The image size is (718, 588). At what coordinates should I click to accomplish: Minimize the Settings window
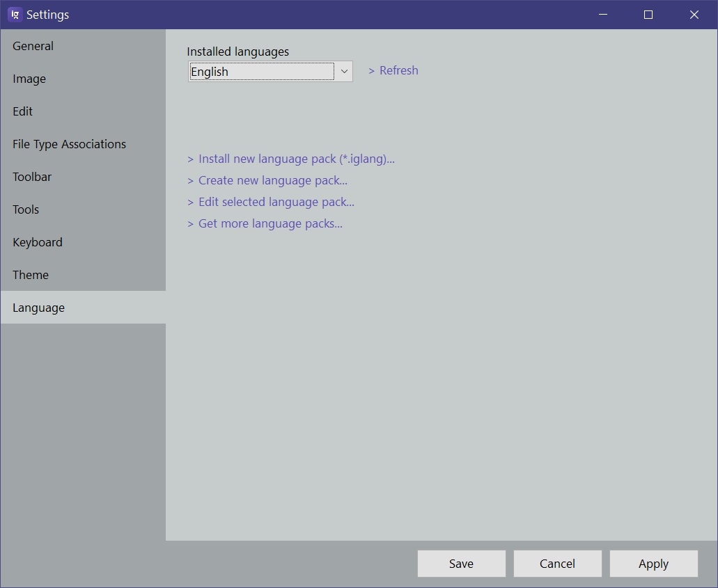[603, 15]
